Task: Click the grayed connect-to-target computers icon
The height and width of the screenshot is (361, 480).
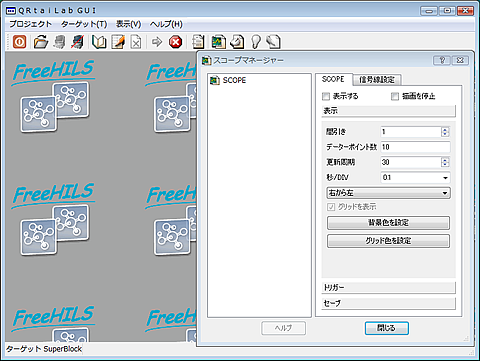Action: tap(60, 42)
